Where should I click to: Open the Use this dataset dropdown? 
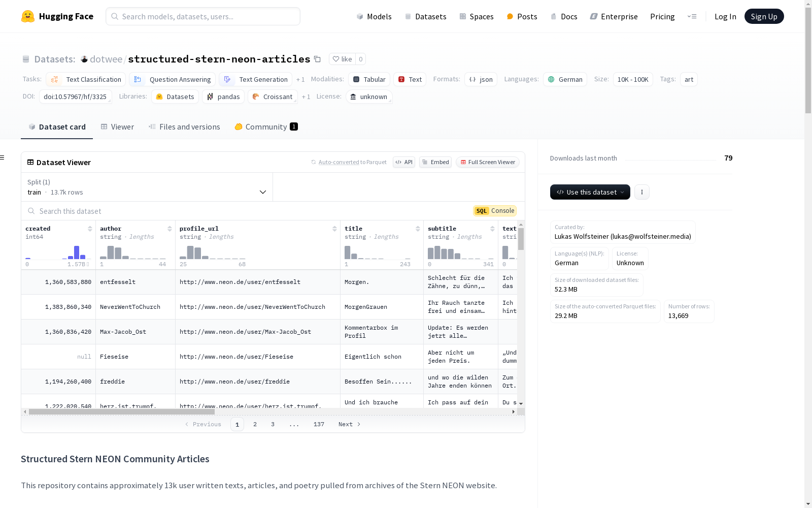(590, 192)
